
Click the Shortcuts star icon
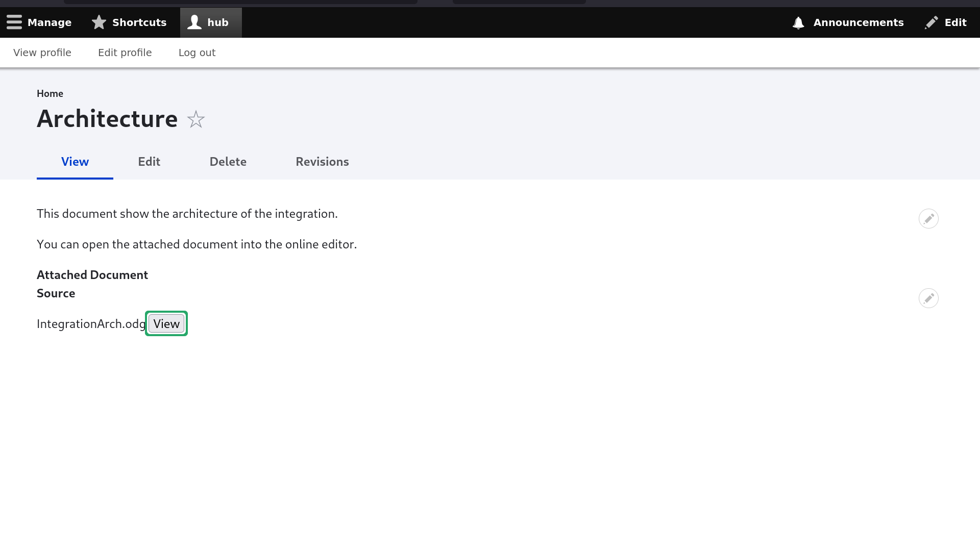pos(99,22)
